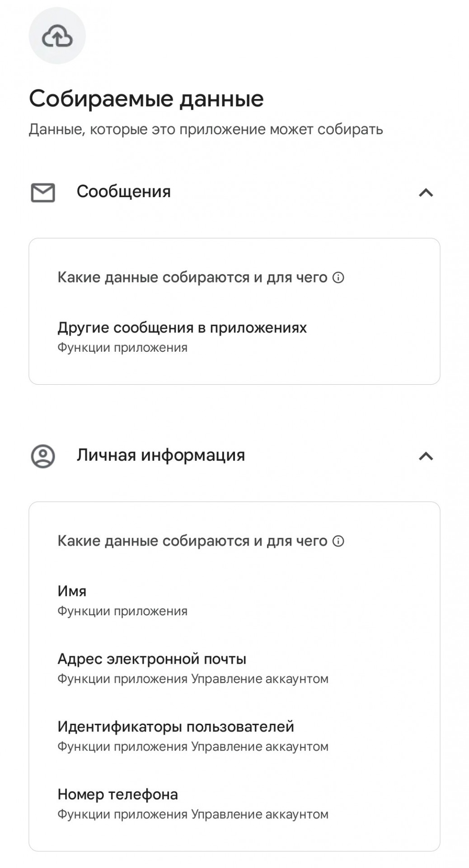Click Функции приложения under Имя
469x868 pixels.
[122, 611]
